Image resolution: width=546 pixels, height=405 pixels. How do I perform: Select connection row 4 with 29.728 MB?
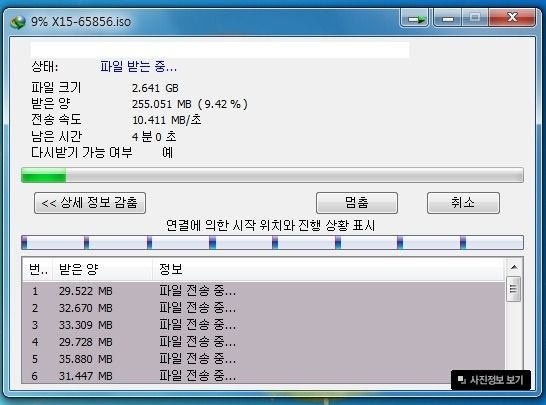pyautogui.click(x=264, y=342)
